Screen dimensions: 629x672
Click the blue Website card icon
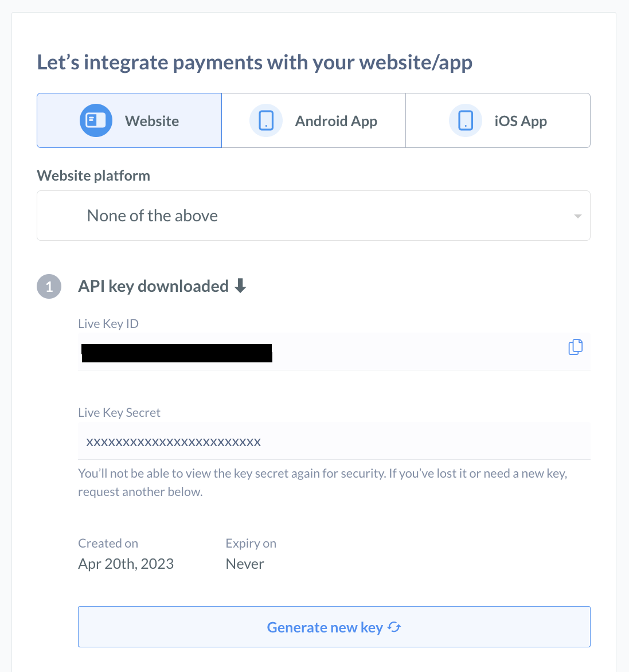click(96, 120)
